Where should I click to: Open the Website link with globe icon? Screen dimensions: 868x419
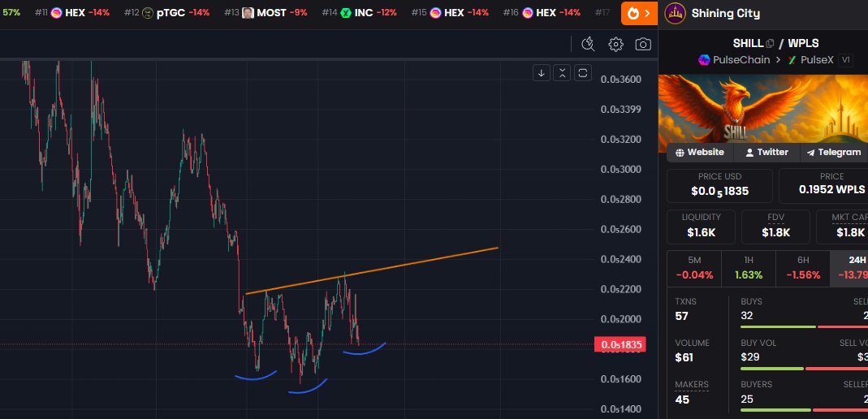tap(700, 152)
